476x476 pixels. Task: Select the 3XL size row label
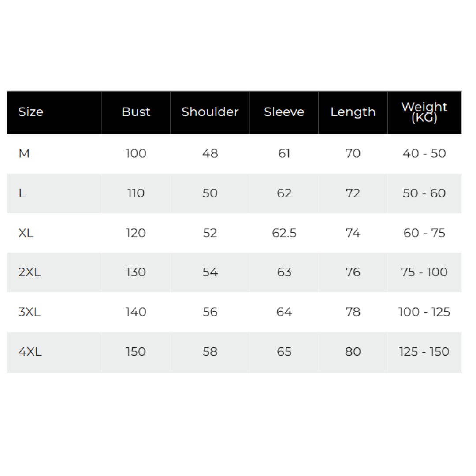tap(30, 312)
